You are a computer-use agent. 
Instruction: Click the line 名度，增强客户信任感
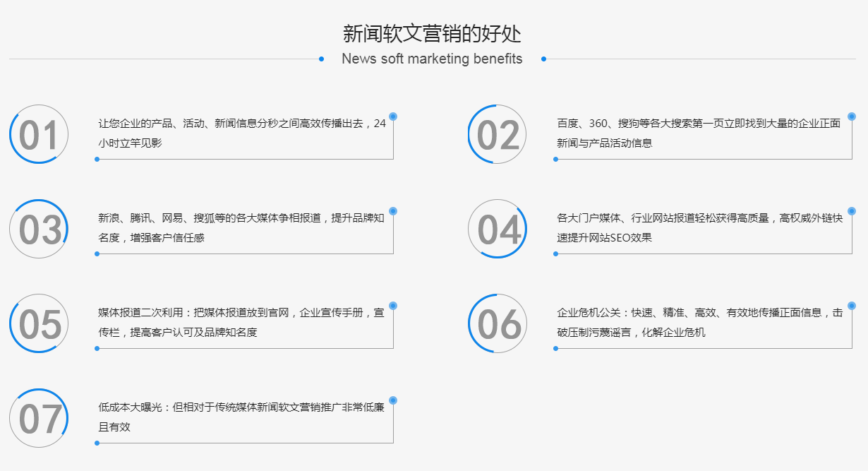coord(151,237)
